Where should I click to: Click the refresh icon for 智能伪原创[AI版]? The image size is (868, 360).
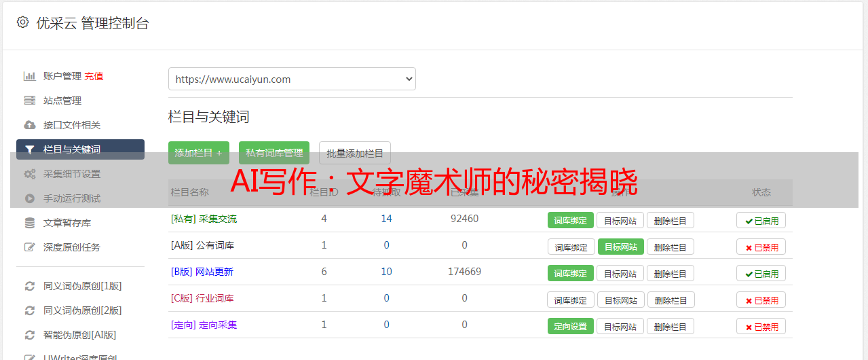click(29, 335)
